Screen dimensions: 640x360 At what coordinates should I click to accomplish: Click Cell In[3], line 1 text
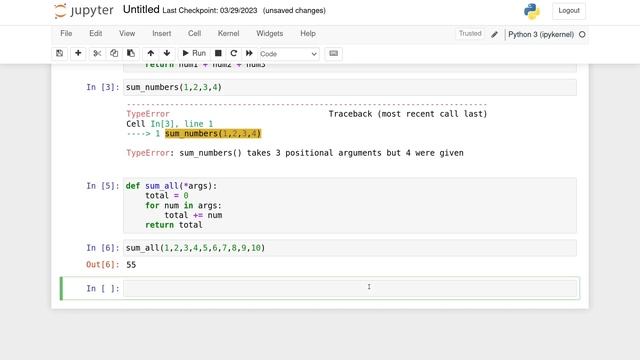(x=169, y=124)
